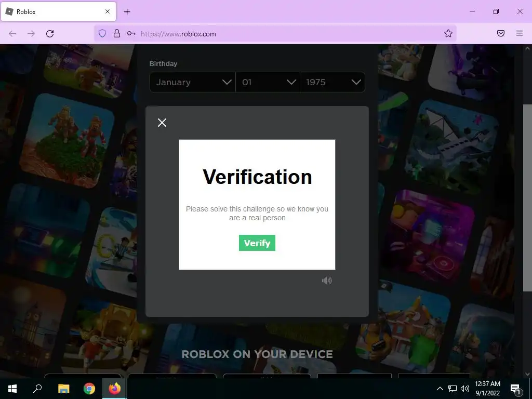The height and width of the screenshot is (399, 532).
Task: Open the birthday day dropdown showing 01
Action: tap(268, 82)
